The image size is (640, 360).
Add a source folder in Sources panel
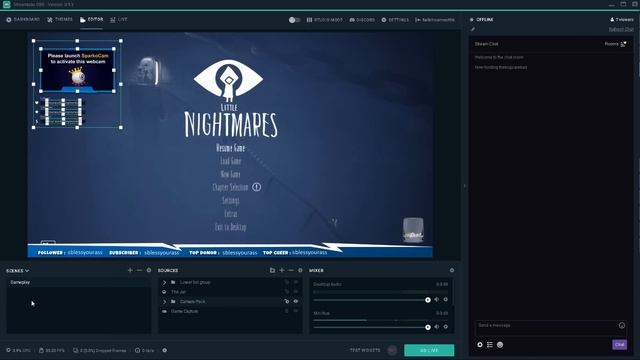[272, 270]
